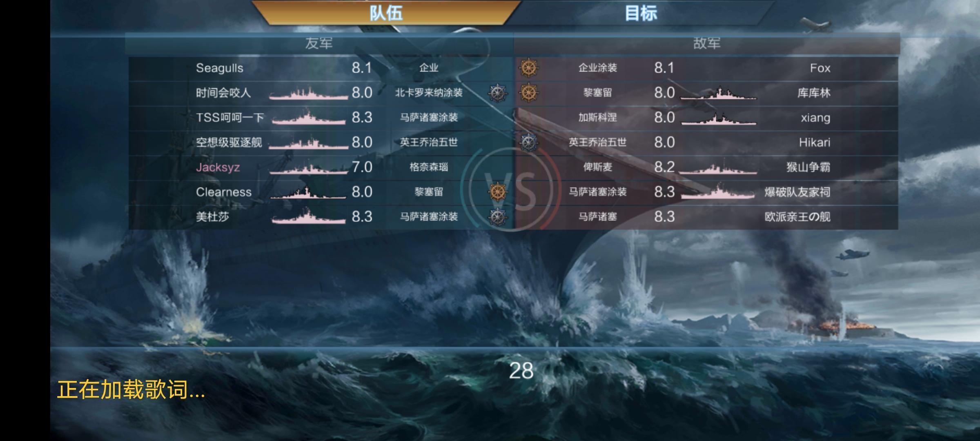
Task: Click gold helm badge in Clearness row
Action: click(498, 192)
